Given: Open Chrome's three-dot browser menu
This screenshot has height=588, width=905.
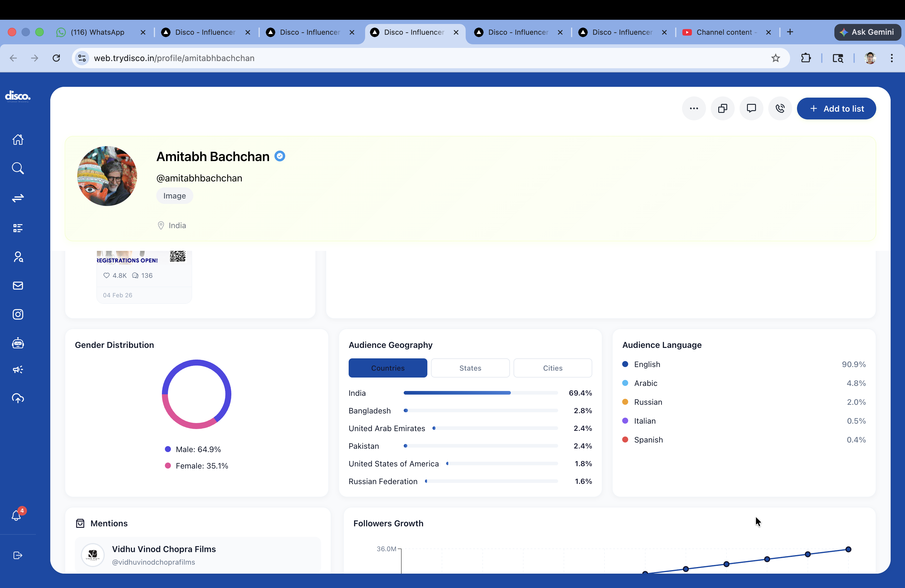Looking at the screenshot, I should [892, 58].
